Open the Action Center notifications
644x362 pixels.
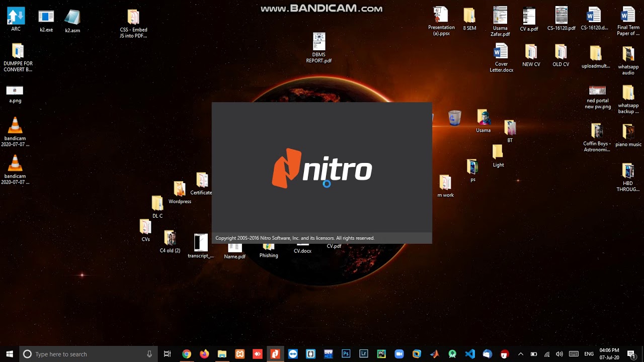click(631, 354)
